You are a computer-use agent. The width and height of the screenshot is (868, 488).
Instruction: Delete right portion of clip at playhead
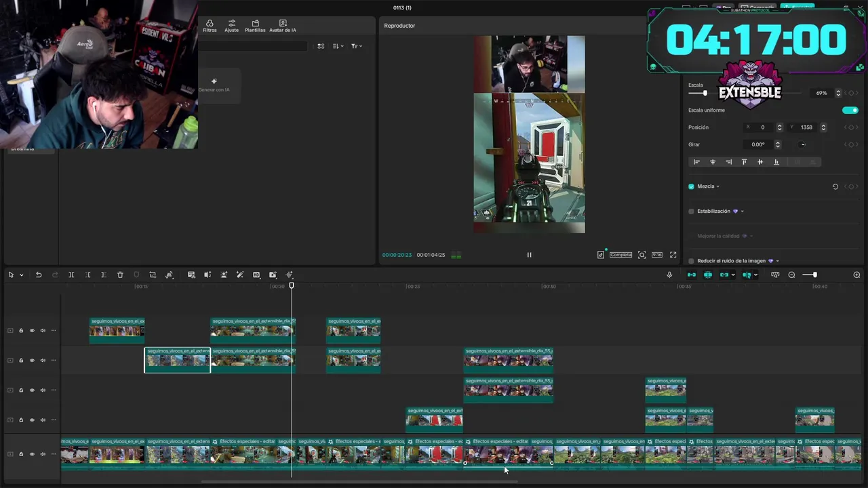104,274
